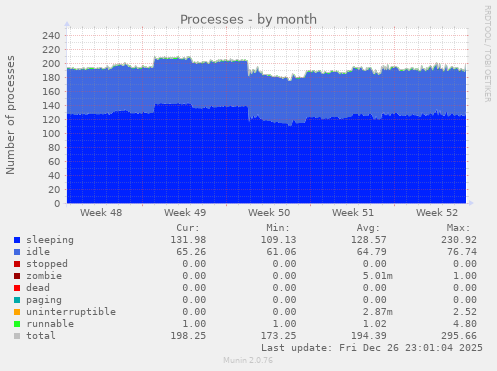This screenshot has width=497, height=371.
Task: Click total current value 198.25
Action: [188, 336]
